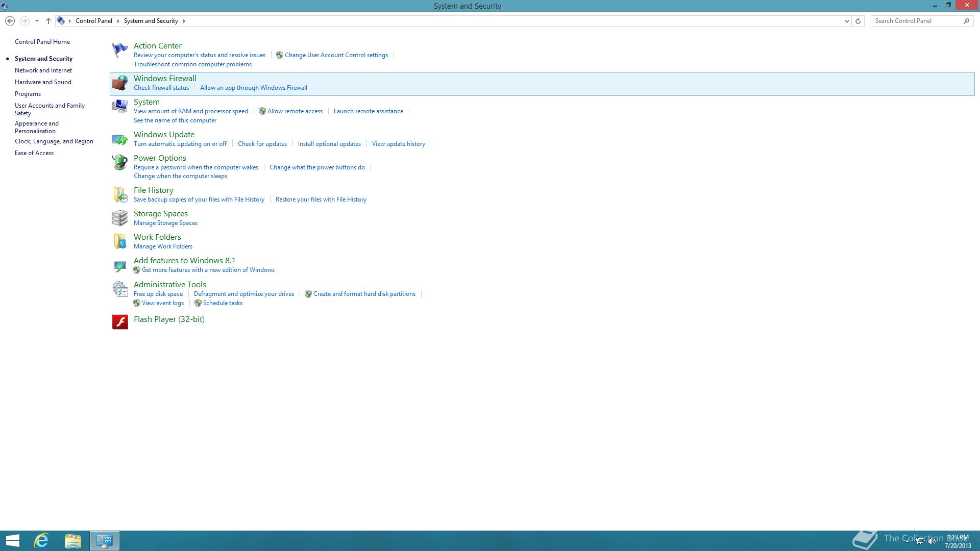The width and height of the screenshot is (980, 551).
Task: Click the Action Center heading
Action: [x=158, y=46]
